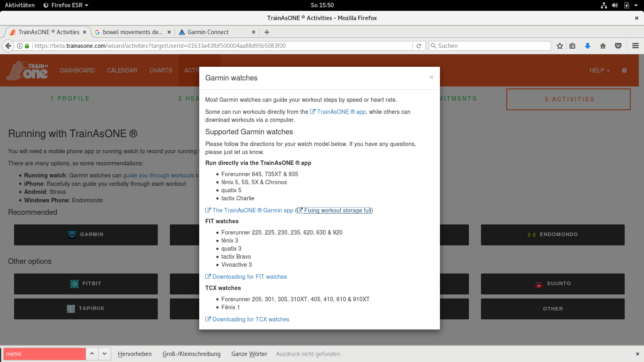Focus the URL address bar
The height and width of the screenshot is (362, 644).
221,46
